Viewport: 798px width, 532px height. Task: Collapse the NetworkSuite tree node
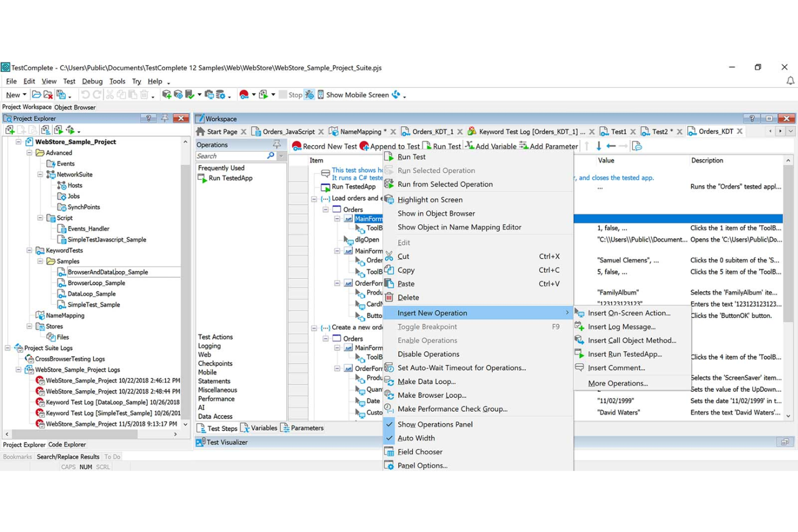tap(40, 174)
